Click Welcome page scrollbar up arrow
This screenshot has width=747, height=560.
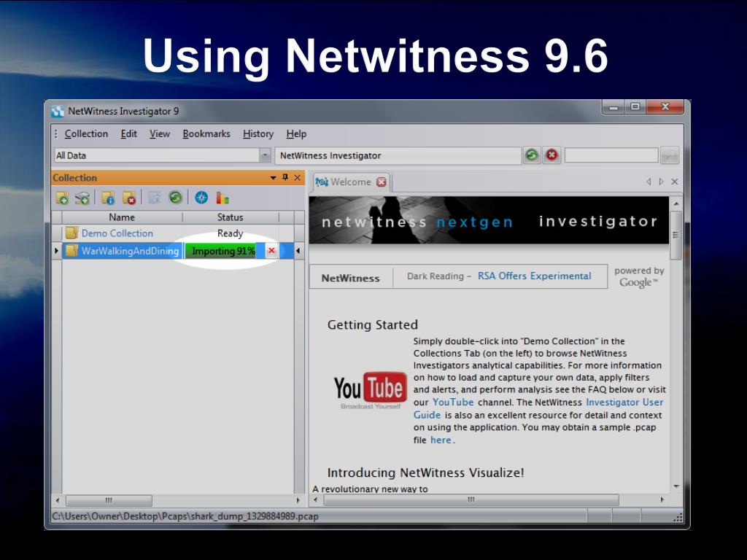coord(676,203)
